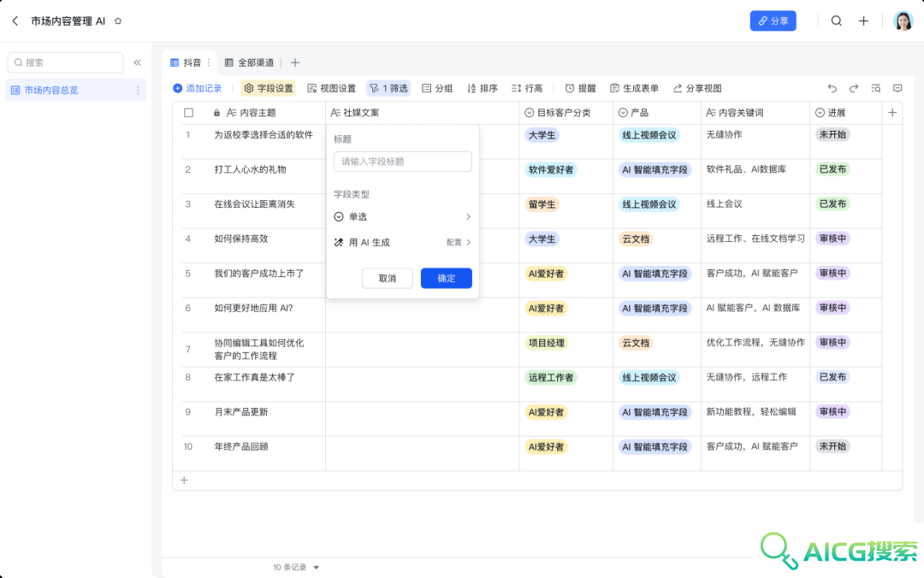Star the 市场内容管理 AI document
This screenshot has width=924, height=578.
118,21
